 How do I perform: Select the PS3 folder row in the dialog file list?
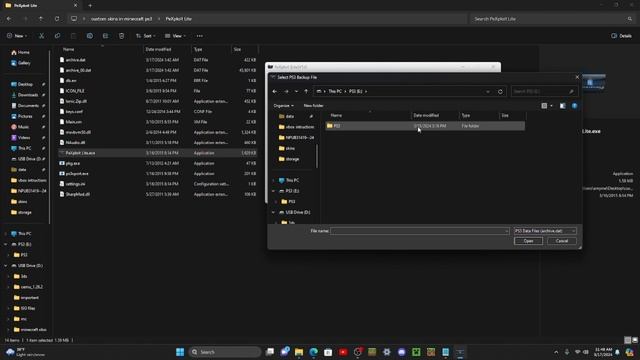coord(425,126)
